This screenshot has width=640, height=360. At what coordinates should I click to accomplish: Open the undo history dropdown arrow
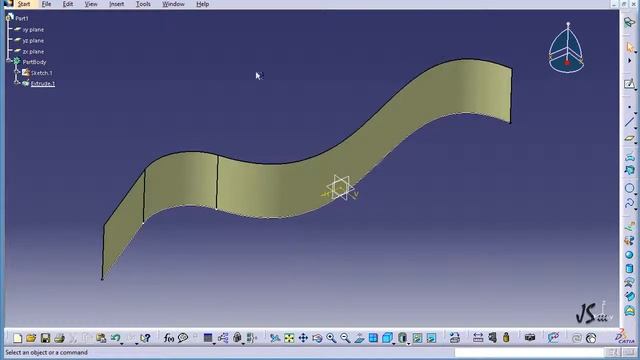(x=122, y=343)
